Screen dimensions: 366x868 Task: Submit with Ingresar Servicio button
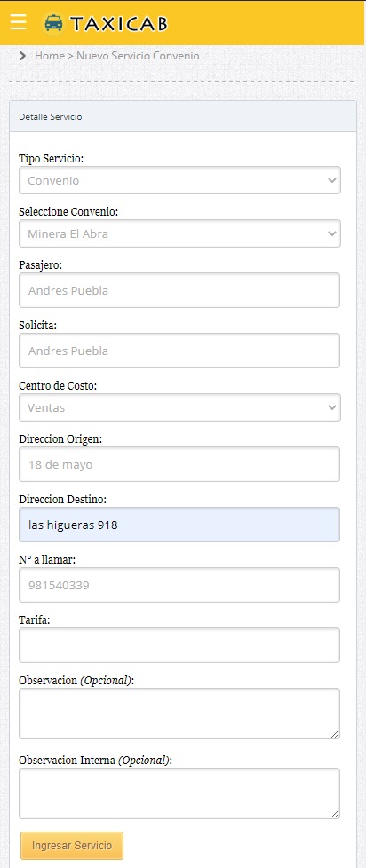click(x=72, y=846)
